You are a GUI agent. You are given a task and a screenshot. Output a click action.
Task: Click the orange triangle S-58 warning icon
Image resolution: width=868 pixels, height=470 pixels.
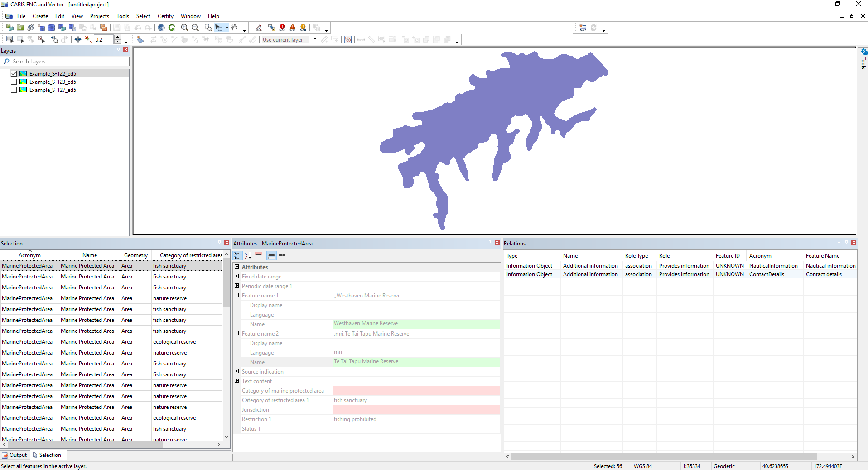[293, 28]
